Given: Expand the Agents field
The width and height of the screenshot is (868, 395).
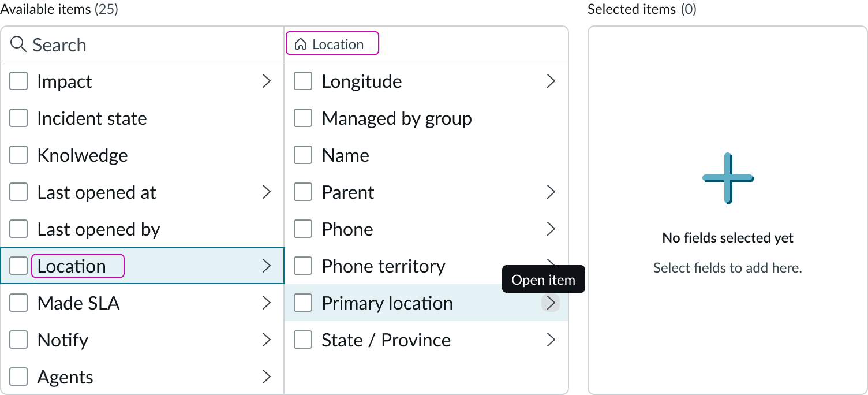Looking at the screenshot, I should pyautogui.click(x=267, y=377).
